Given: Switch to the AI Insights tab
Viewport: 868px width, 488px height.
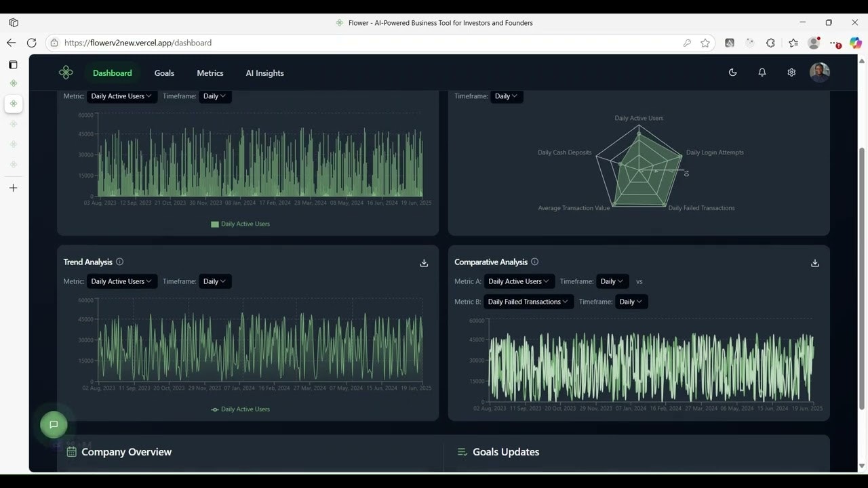Looking at the screenshot, I should (x=264, y=73).
